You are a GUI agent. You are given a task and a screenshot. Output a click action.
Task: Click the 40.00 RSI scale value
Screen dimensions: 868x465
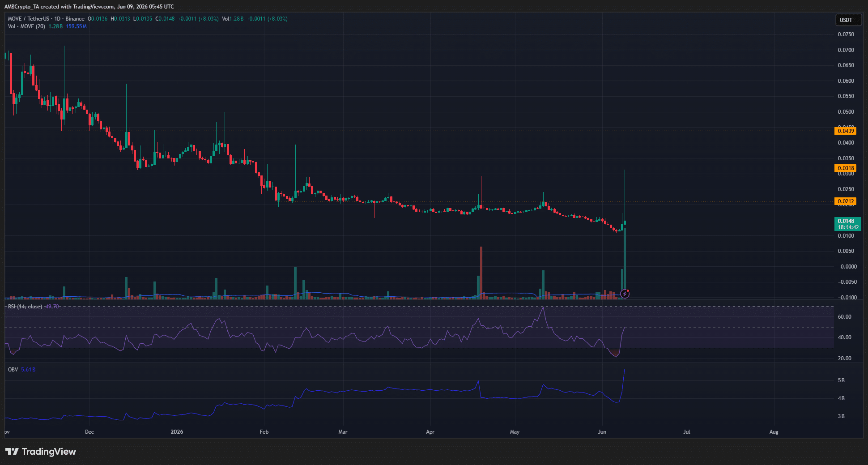844,337
